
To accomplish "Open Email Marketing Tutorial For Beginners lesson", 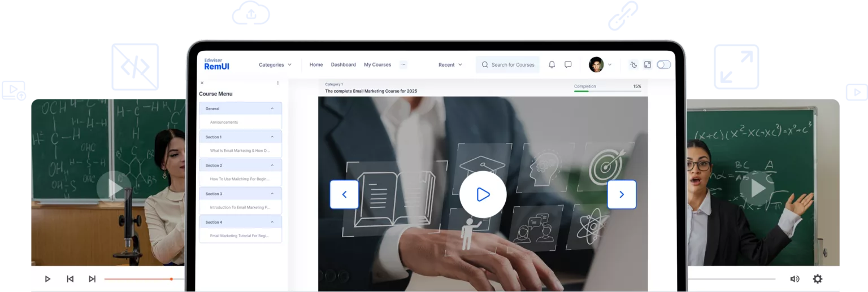I will [x=240, y=236].
